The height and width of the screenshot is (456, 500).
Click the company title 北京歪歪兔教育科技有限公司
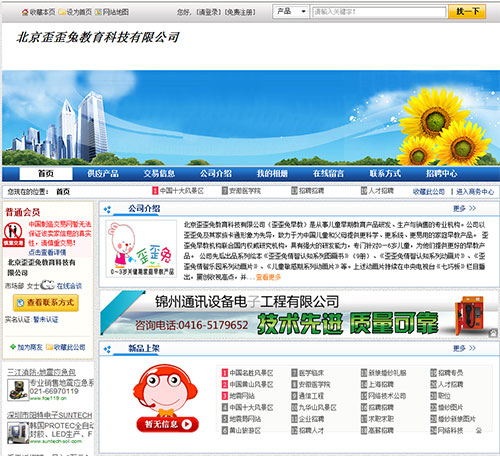pos(98,37)
